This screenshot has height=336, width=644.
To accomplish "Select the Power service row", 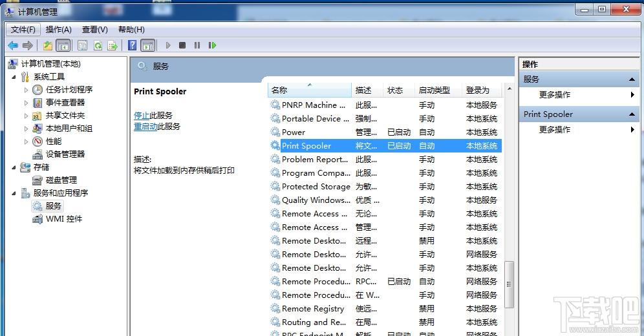I will pyautogui.click(x=385, y=132).
